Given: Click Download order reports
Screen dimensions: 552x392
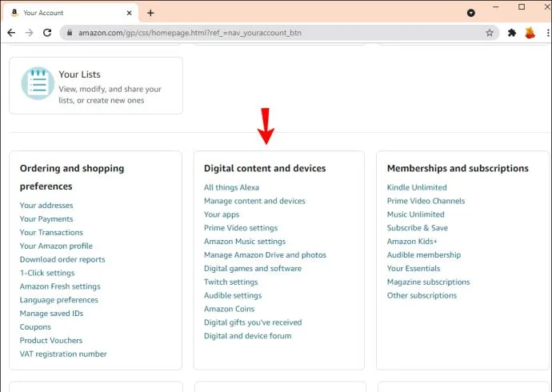Looking at the screenshot, I should click(62, 259).
